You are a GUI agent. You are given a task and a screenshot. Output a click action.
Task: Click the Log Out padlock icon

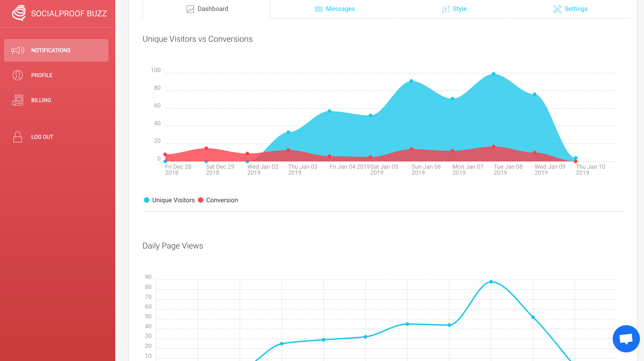click(17, 137)
